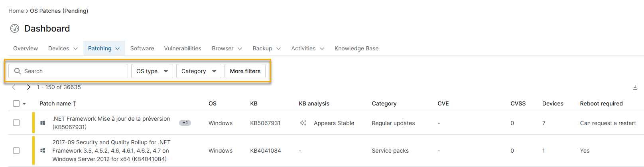Image resolution: width=644 pixels, height=167 pixels.
Task: Sort by Patch name arrow
Action: pyautogui.click(x=75, y=103)
